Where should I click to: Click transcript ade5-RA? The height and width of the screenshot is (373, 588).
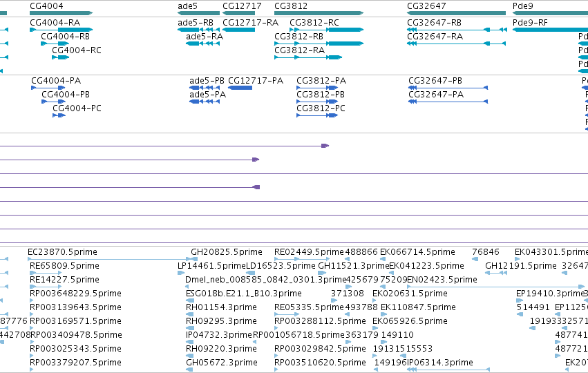point(203,44)
